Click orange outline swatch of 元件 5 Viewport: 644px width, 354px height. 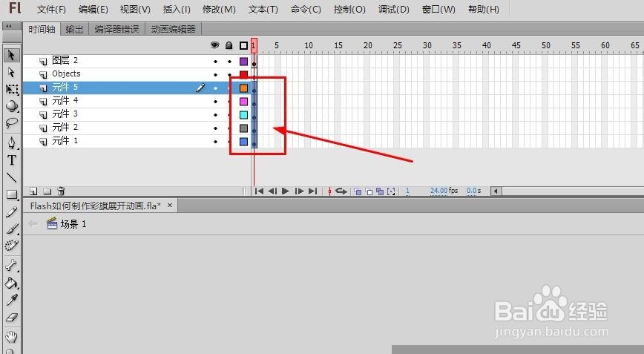tap(243, 88)
